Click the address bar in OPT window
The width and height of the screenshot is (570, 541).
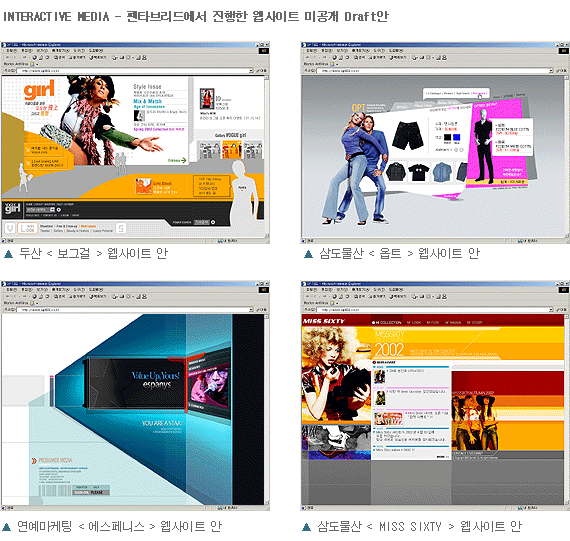(x=434, y=71)
